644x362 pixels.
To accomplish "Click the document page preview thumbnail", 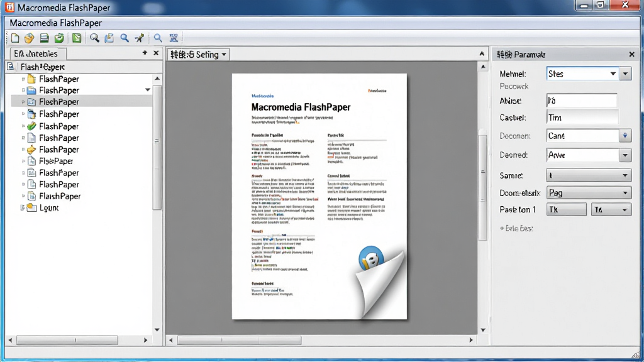I will point(319,196).
